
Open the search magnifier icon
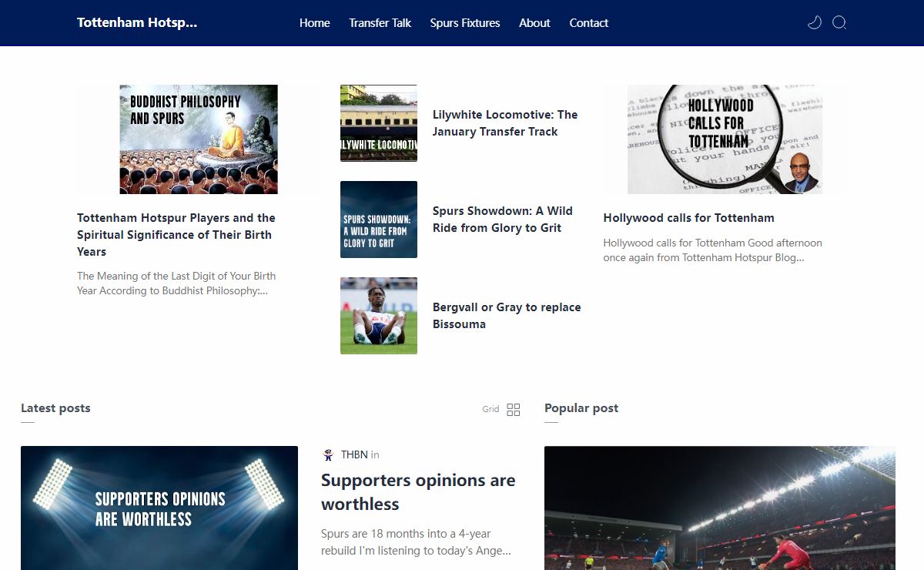839,23
